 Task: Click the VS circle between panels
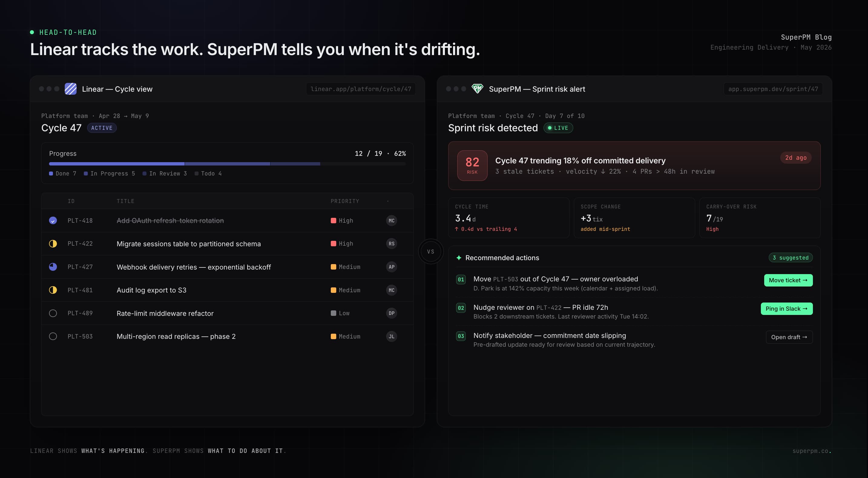[431, 252]
